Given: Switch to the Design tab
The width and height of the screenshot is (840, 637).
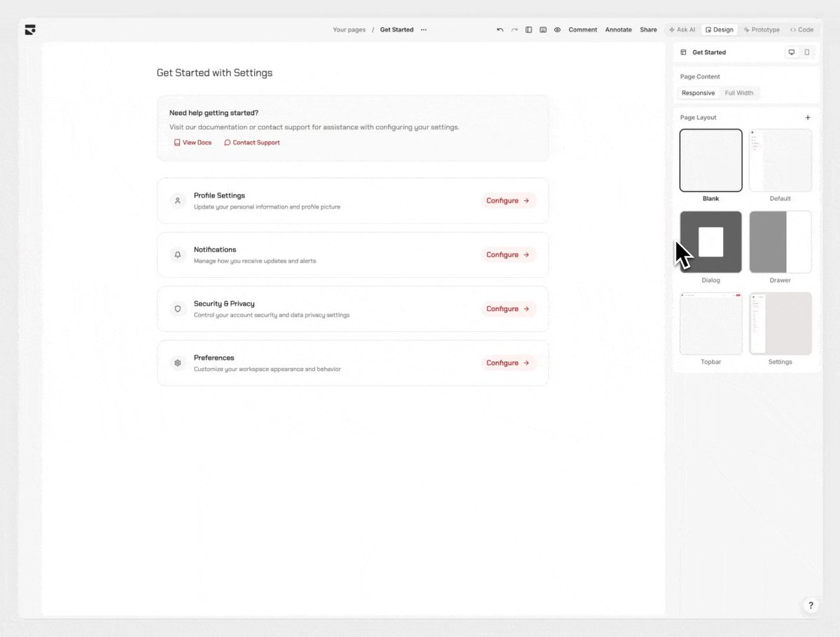Looking at the screenshot, I should pos(720,30).
